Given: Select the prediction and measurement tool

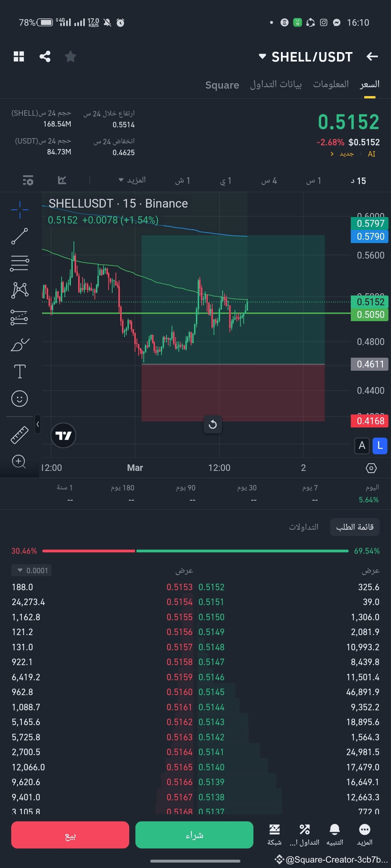Looking at the screenshot, I should tap(20, 318).
